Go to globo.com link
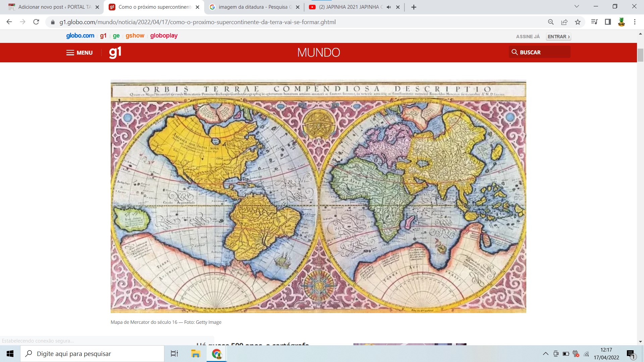This screenshot has width=644, height=362. (80, 36)
